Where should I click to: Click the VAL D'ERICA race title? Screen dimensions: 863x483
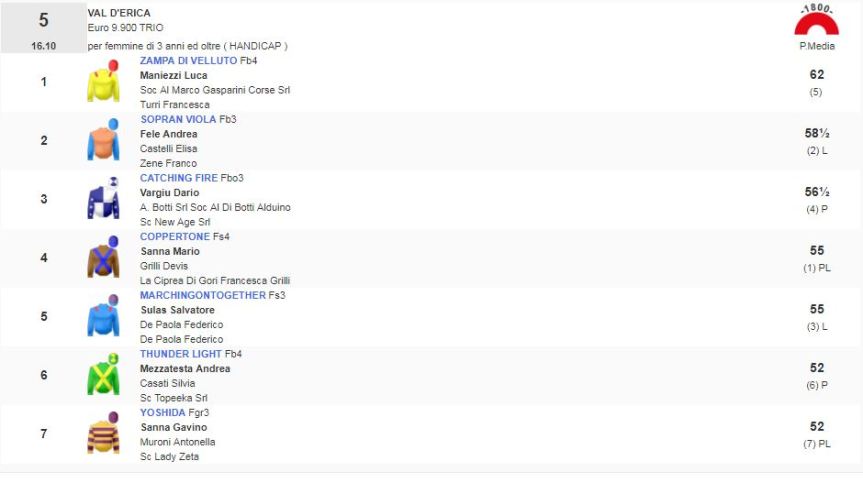click(119, 13)
